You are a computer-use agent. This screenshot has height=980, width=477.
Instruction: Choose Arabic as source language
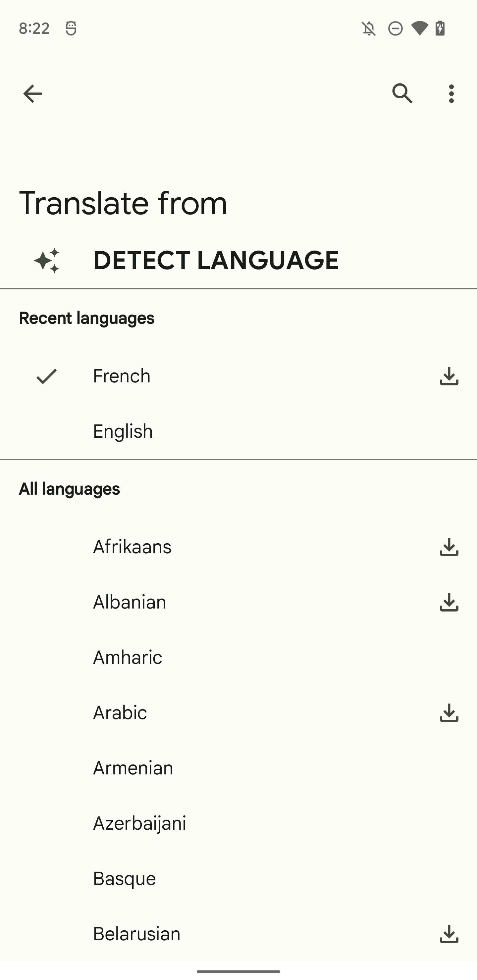tap(238, 713)
